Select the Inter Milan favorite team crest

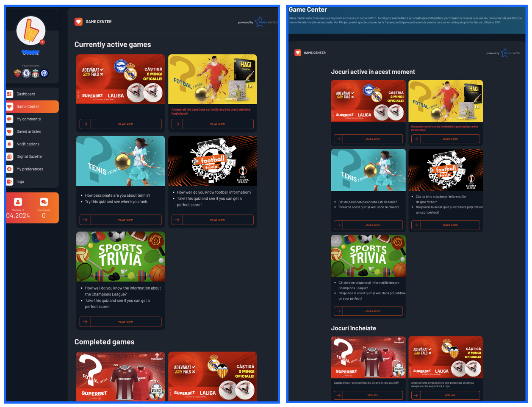(x=44, y=73)
